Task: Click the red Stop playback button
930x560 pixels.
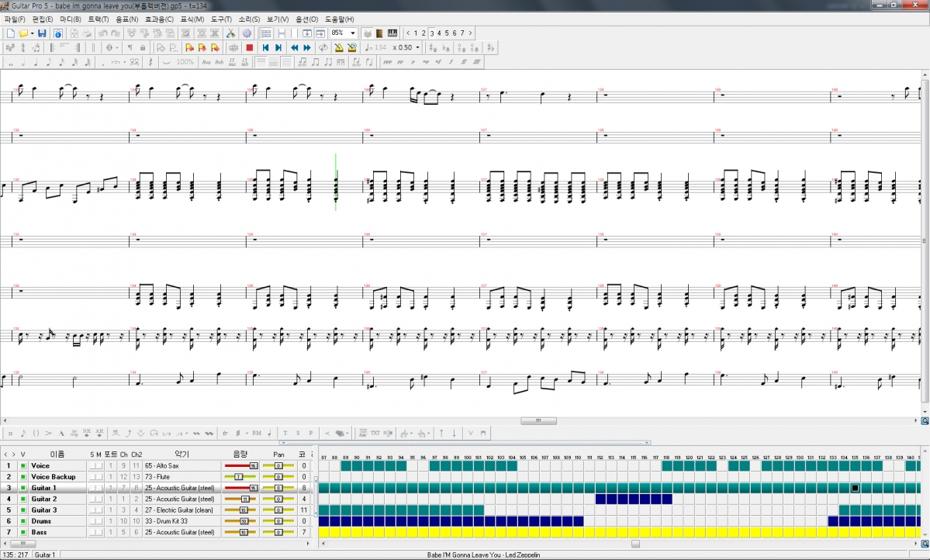Action: (x=249, y=48)
